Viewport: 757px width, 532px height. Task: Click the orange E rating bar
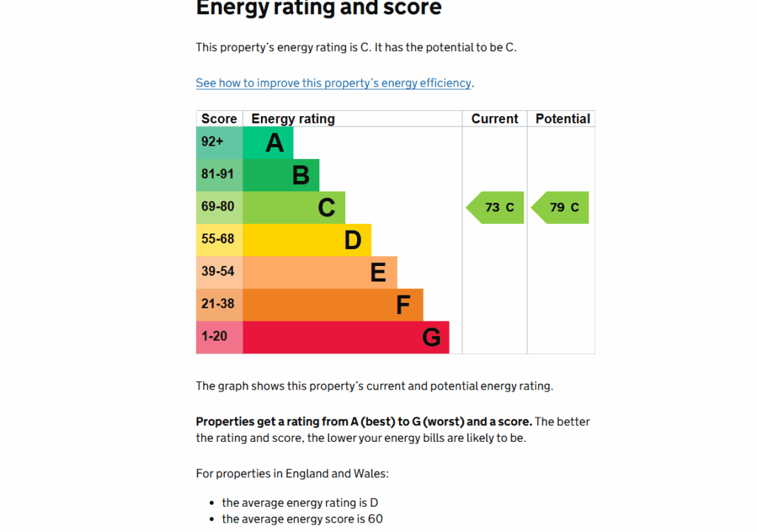tap(319, 273)
